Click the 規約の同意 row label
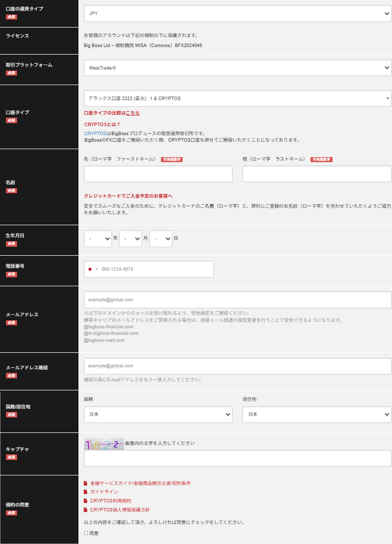 [17, 505]
